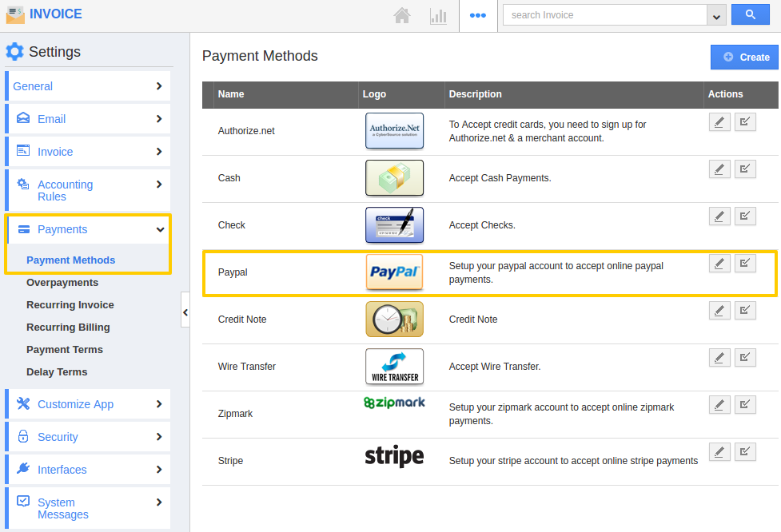
Task: Collapse the left sidebar panel handle
Action: pyautogui.click(x=185, y=310)
